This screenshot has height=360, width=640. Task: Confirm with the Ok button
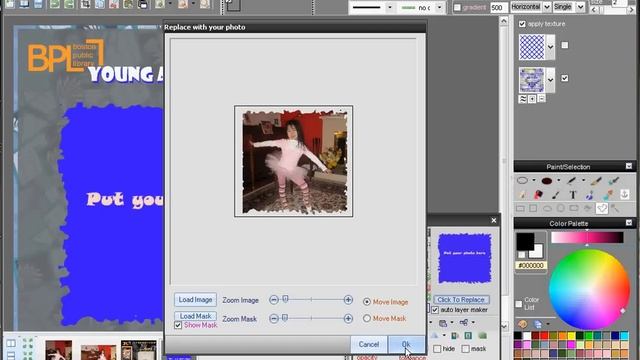pos(406,344)
